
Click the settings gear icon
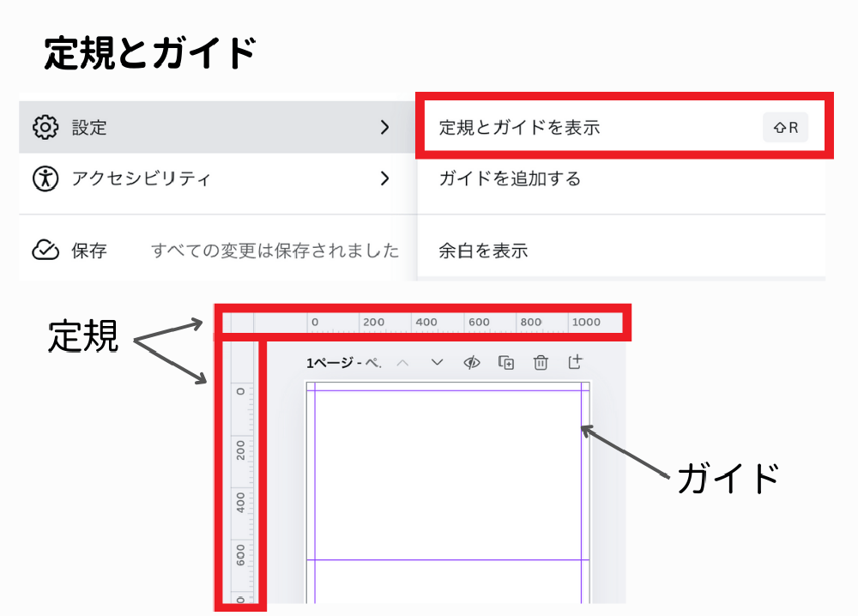click(x=45, y=128)
